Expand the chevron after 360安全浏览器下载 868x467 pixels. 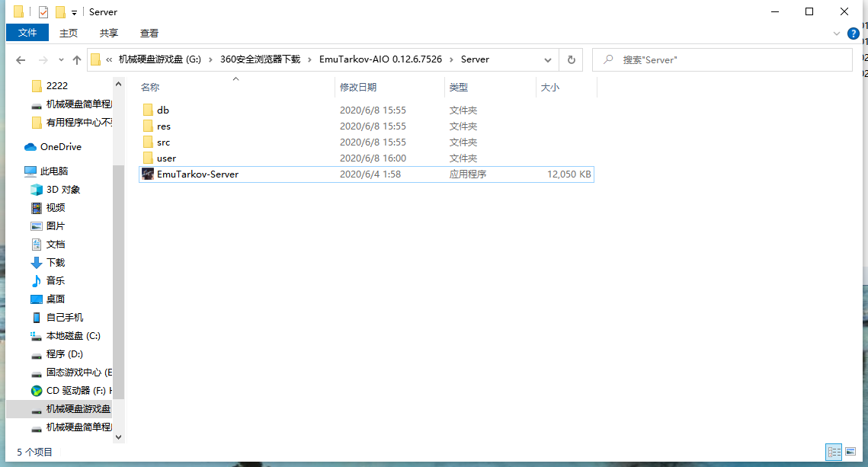click(309, 59)
